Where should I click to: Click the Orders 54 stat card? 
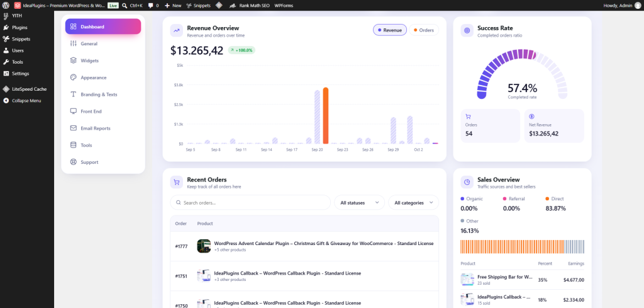[x=490, y=126]
